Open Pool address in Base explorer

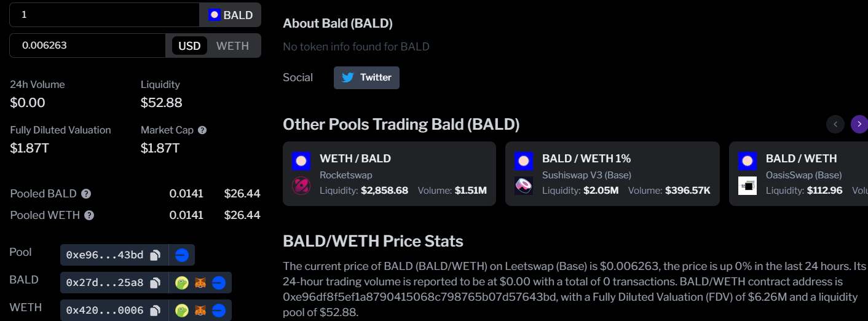[182, 255]
